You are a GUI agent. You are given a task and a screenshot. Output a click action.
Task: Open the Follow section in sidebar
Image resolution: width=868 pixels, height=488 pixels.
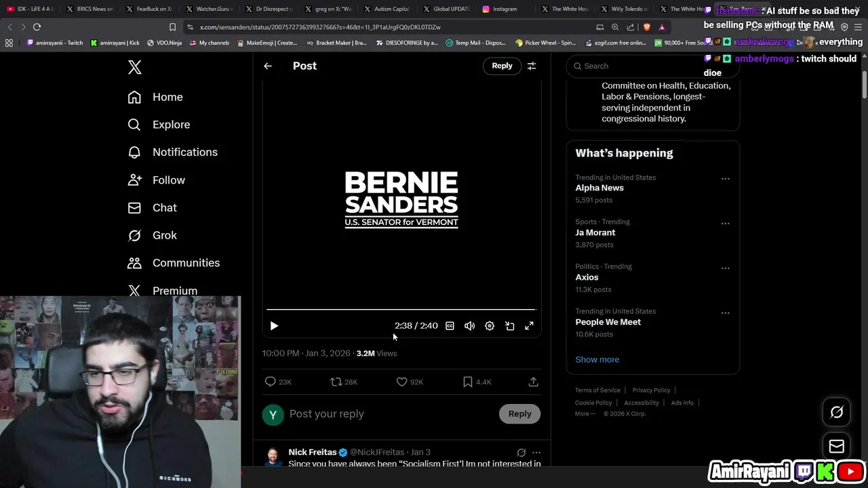point(156,180)
